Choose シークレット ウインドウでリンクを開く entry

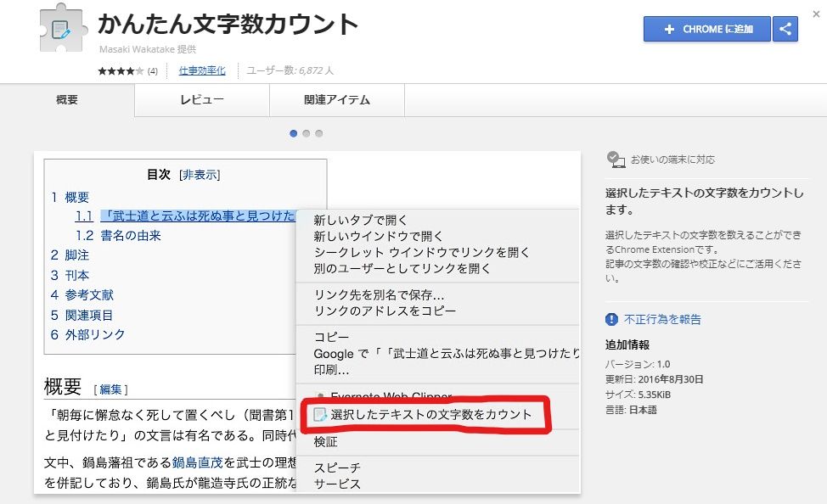click(x=421, y=252)
